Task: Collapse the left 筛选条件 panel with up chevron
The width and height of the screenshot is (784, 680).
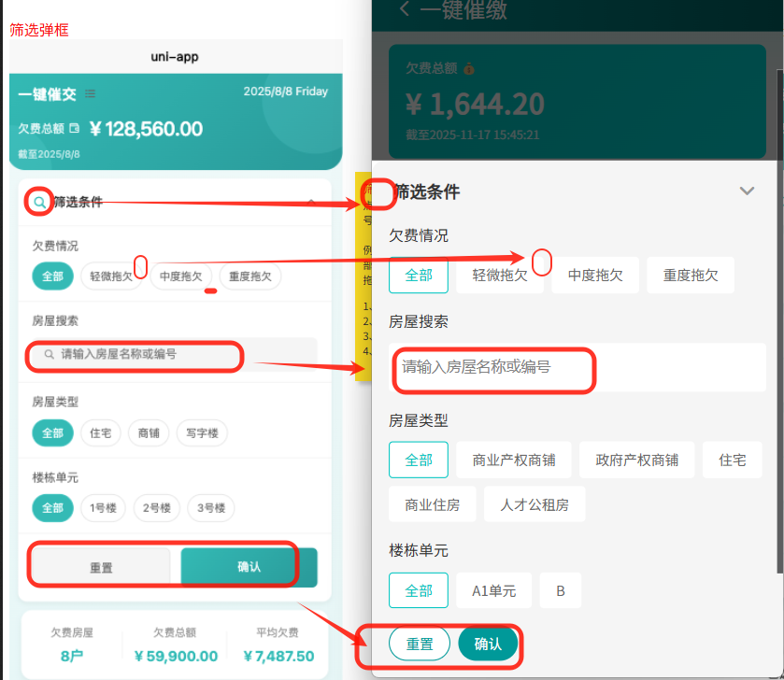Action: (x=310, y=202)
